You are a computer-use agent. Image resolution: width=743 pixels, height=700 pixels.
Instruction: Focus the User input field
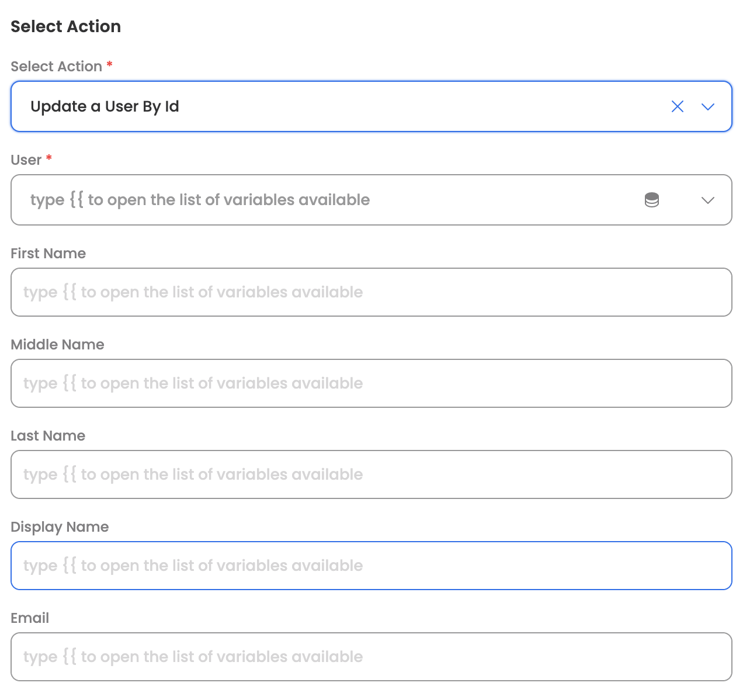click(x=327, y=200)
